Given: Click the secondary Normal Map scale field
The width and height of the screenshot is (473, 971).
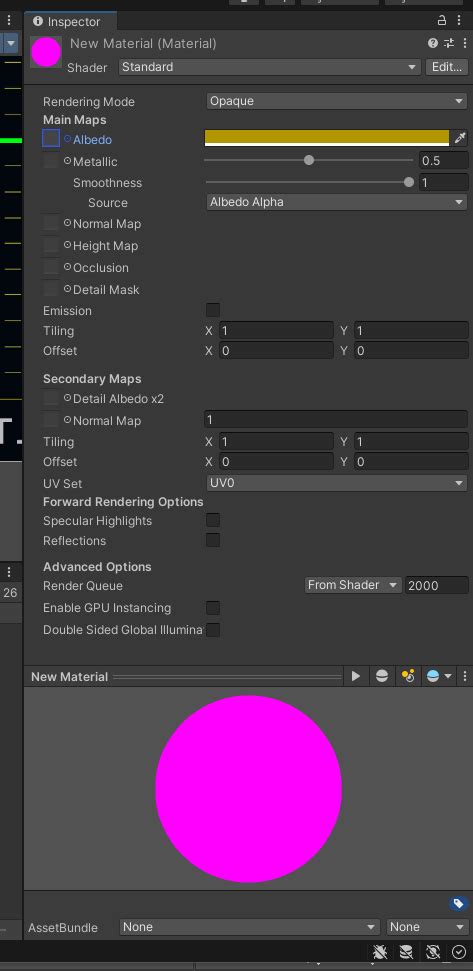Looking at the screenshot, I should pyautogui.click(x=336, y=420).
